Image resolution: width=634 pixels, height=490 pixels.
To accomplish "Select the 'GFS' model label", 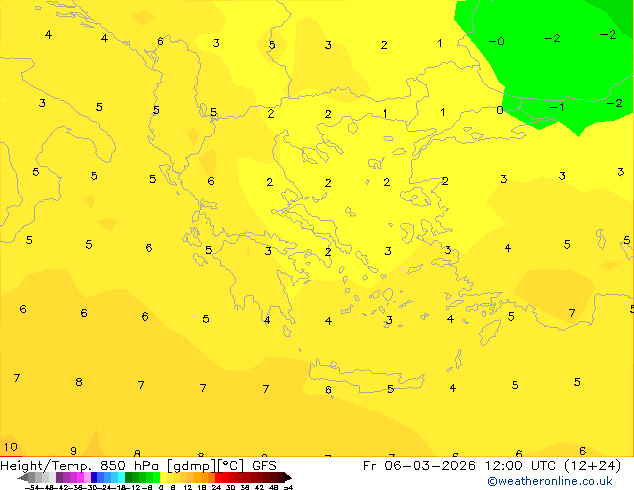I will (x=264, y=466).
